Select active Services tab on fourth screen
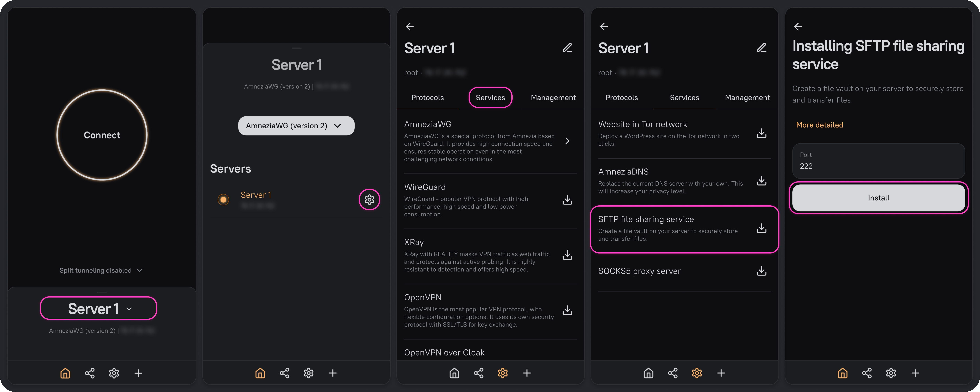980x392 pixels. 684,98
